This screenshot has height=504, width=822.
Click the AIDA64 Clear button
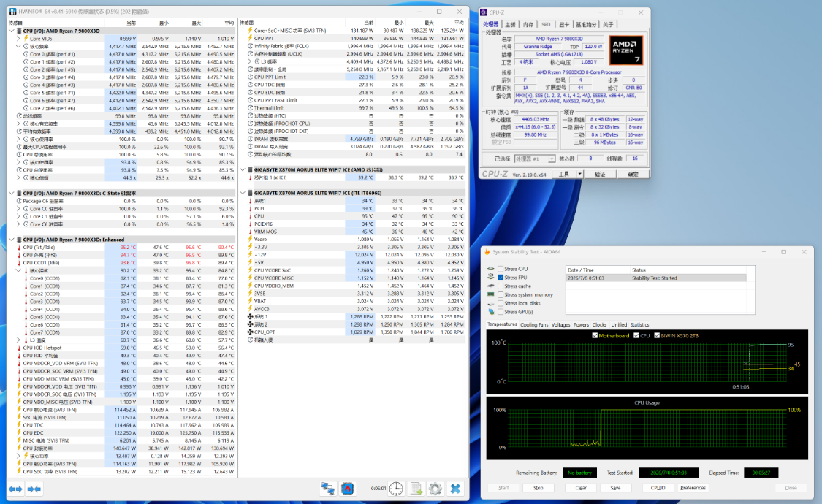[x=581, y=488]
